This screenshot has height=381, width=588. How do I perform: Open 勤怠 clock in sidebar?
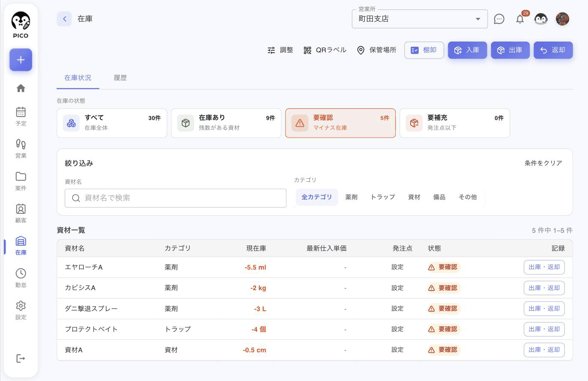click(x=21, y=278)
